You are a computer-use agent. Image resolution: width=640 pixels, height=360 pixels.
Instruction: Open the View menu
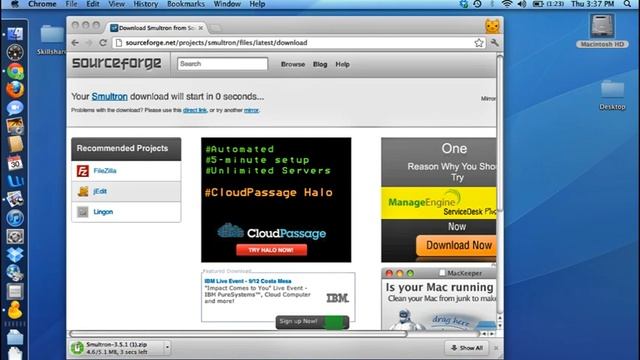click(x=116, y=4)
